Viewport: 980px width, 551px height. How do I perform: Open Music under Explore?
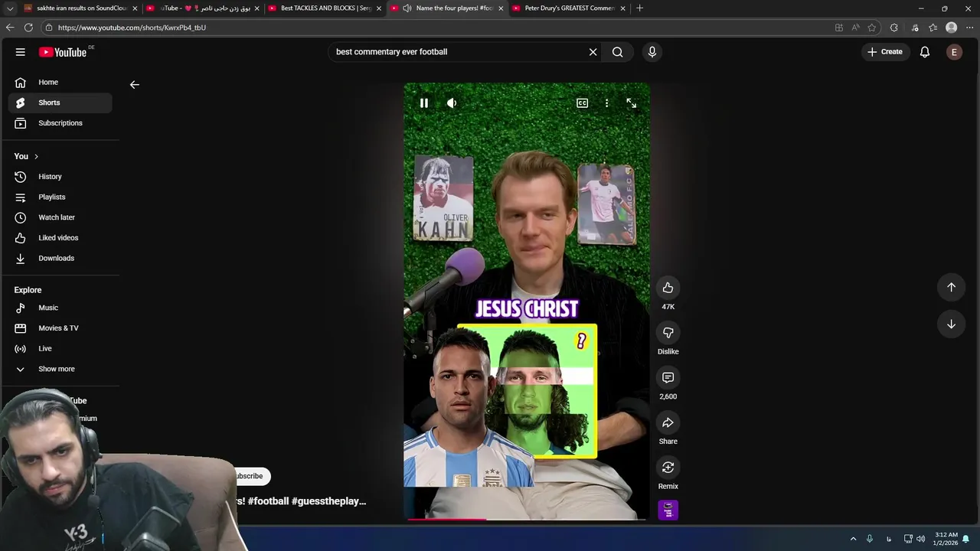click(x=60, y=308)
